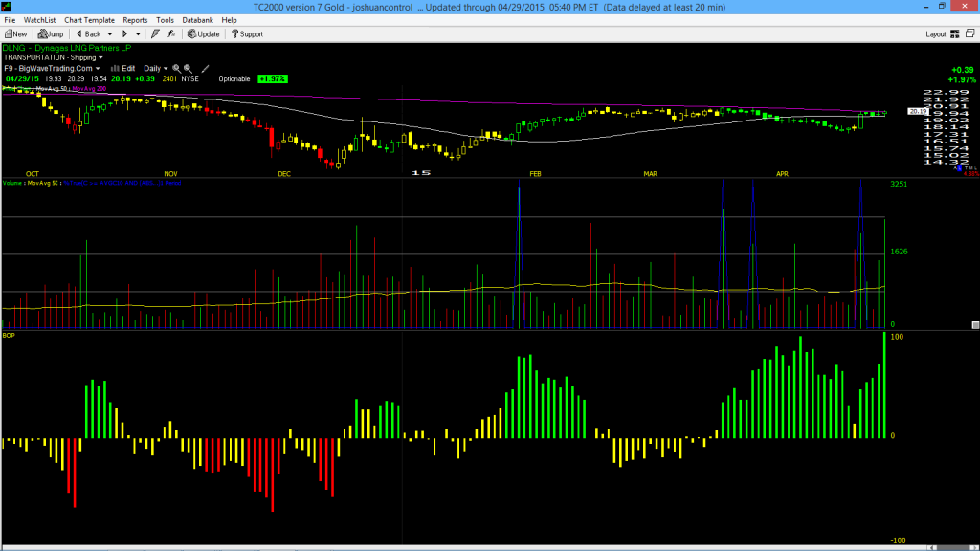
Task: Open the File menu
Action: pos(10,20)
